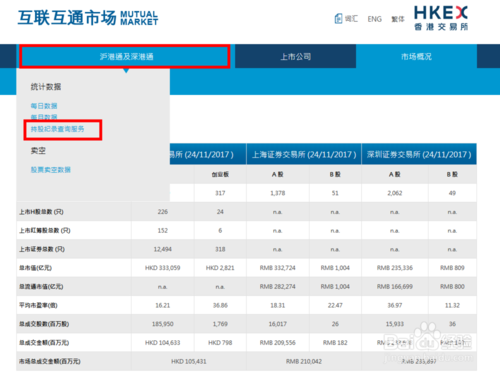Screen dimensions: 500x375
Task: Choose 持股纪录查询服务 from the menu
Action: [x=58, y=129]
